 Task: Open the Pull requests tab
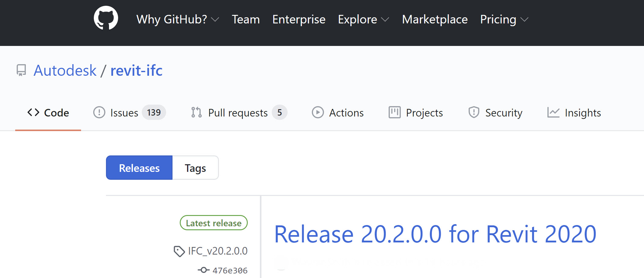(239, 113)
